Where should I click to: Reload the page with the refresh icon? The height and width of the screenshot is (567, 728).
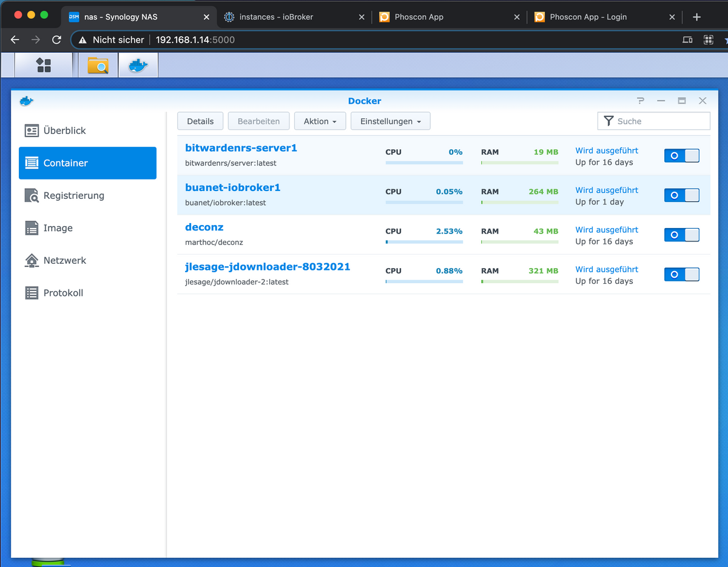coord(56,39)
